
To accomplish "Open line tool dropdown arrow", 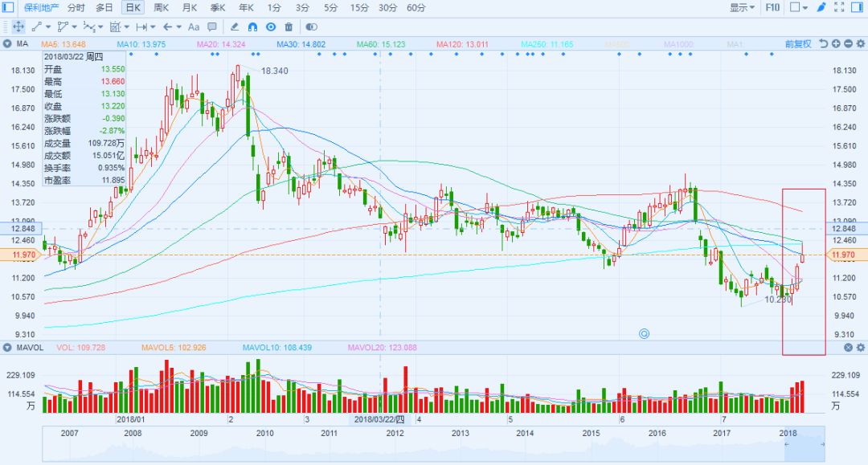I will click(48, 27).
